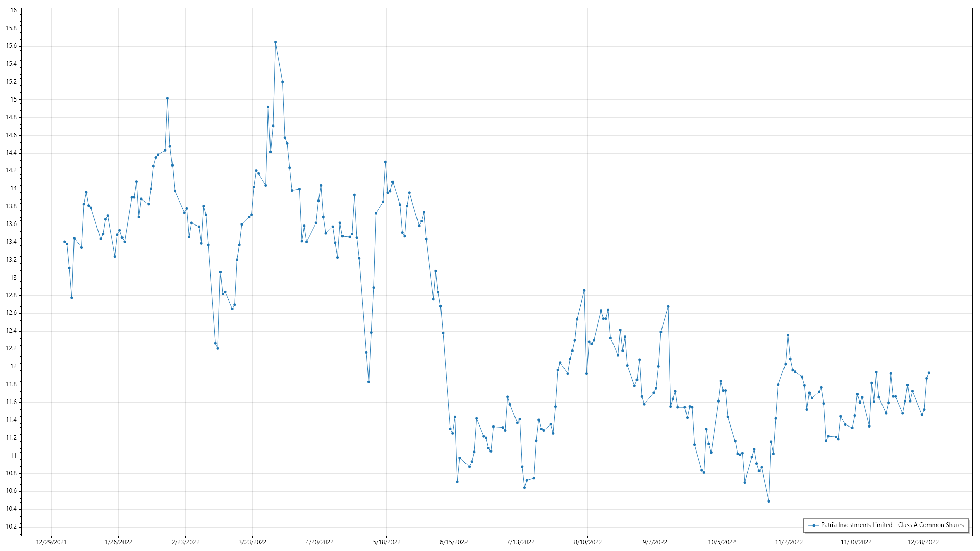
Task: Click the 11/2/2022 x-axis date label
Action: 789,542
